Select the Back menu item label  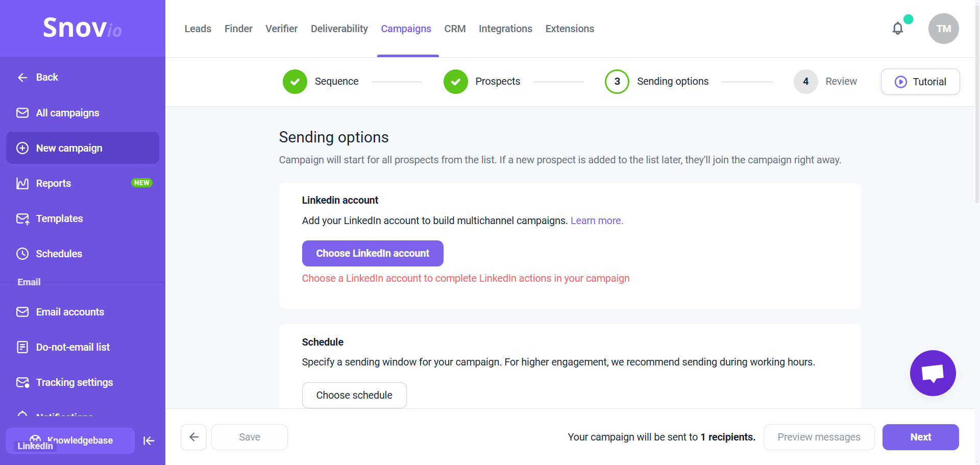pyautogui.click(x=47, y=77)
